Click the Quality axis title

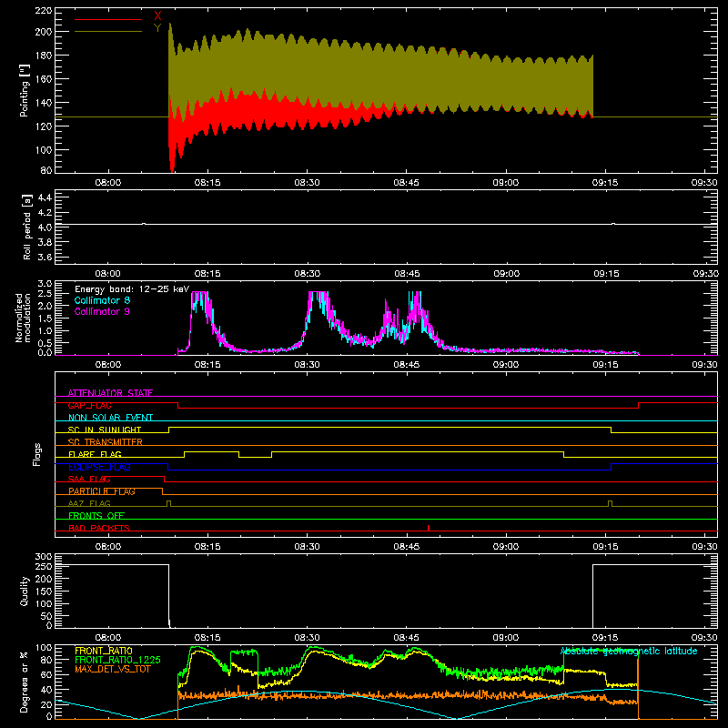click(25, 591)
